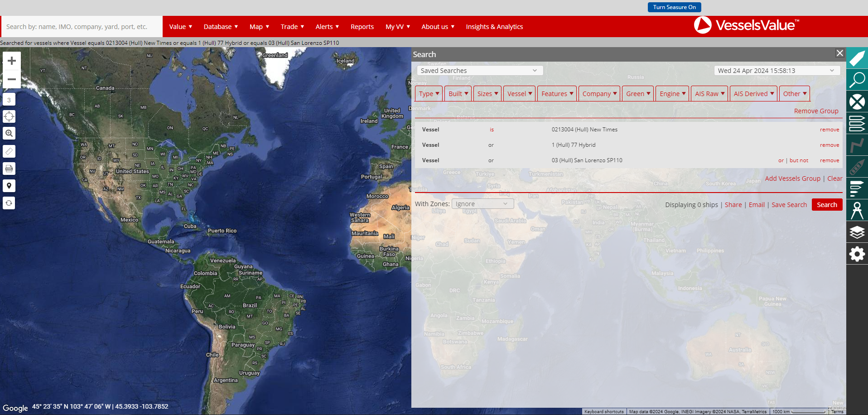Click the map pin marker icon

(9, 186)
